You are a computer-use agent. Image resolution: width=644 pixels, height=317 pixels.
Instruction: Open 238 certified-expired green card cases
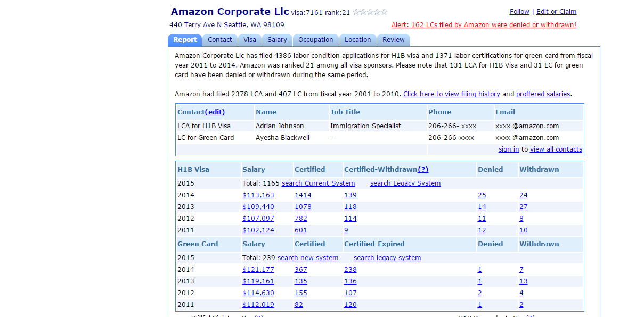pos(350,270)
